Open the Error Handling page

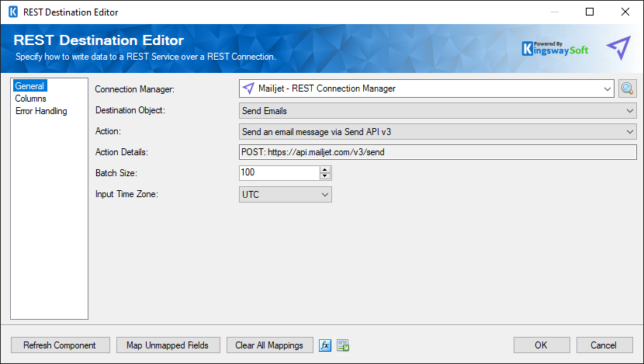point(41,111)
